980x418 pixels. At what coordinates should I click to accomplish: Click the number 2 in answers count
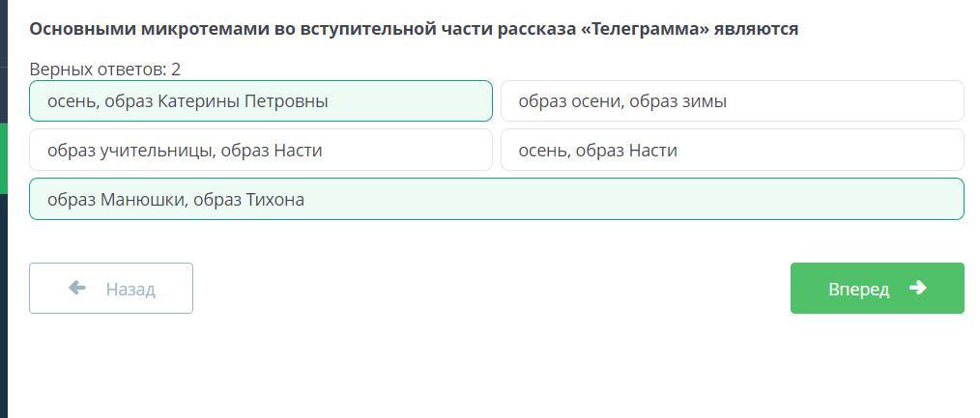176,70
